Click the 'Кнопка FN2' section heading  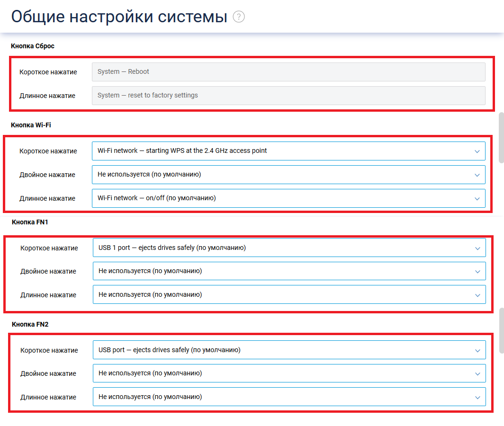pos(30,324)
